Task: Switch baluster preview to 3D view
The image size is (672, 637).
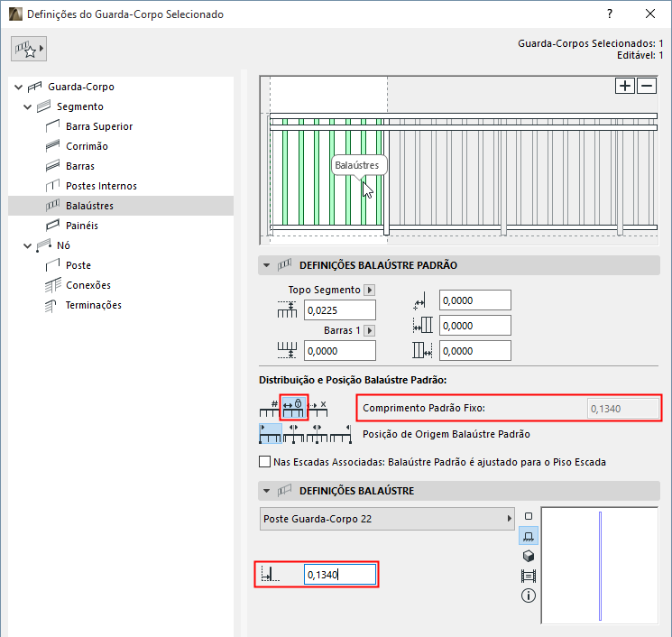Action: point(529,556)
